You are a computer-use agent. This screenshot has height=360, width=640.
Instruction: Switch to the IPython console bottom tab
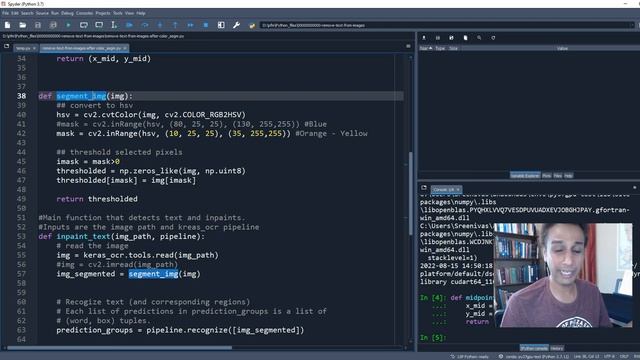[x=534, y=348]
